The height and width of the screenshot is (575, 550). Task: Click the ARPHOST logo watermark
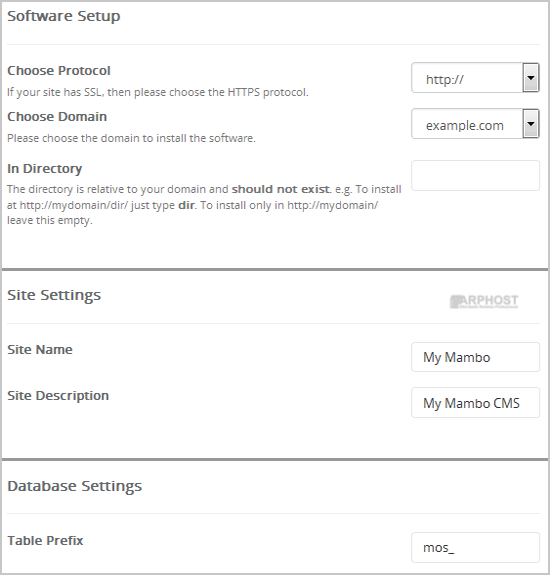tap(484, 301)
